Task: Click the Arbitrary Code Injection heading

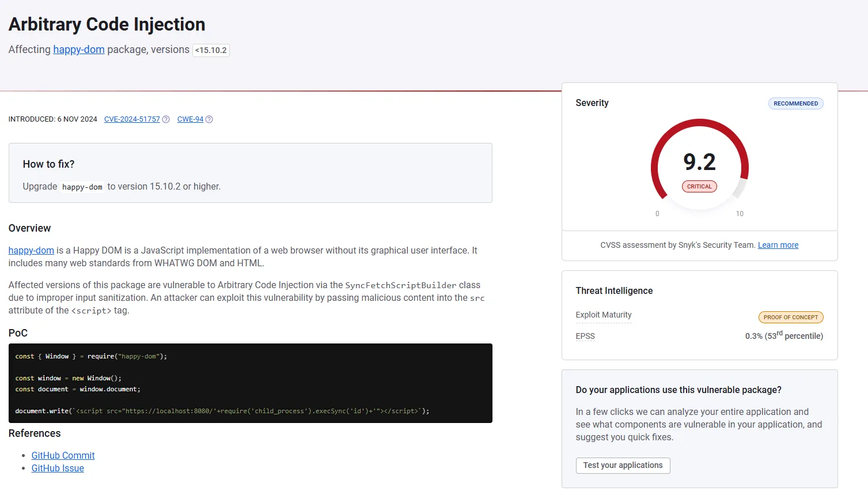Action: pos(107,24)
